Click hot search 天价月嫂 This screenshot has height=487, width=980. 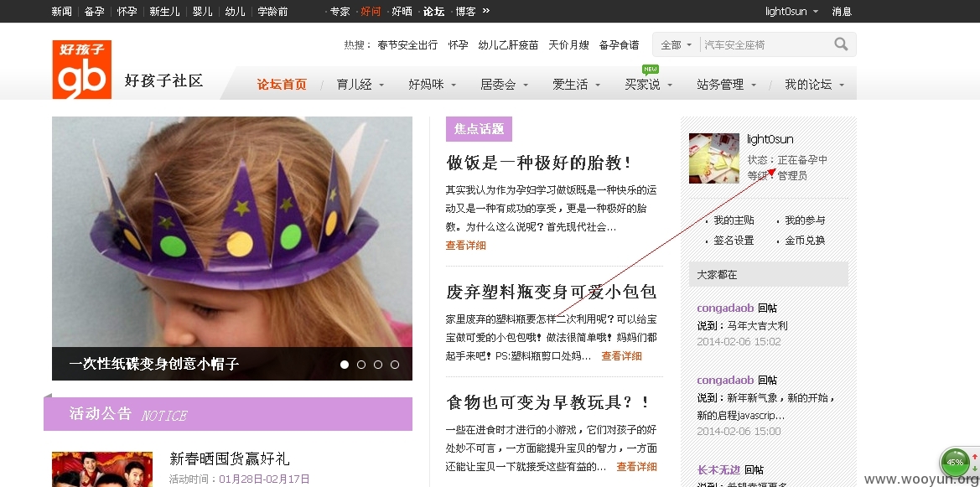568,45
